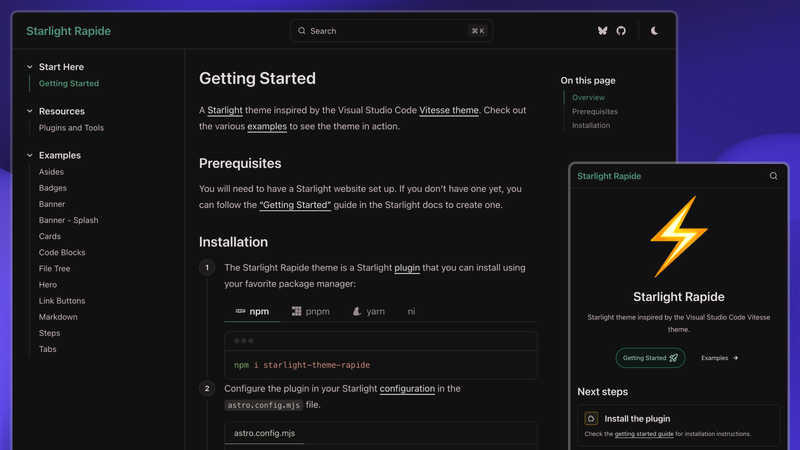Click the Getting Started rocket button
The image size is (800, 450).
[x=650, y=358]
